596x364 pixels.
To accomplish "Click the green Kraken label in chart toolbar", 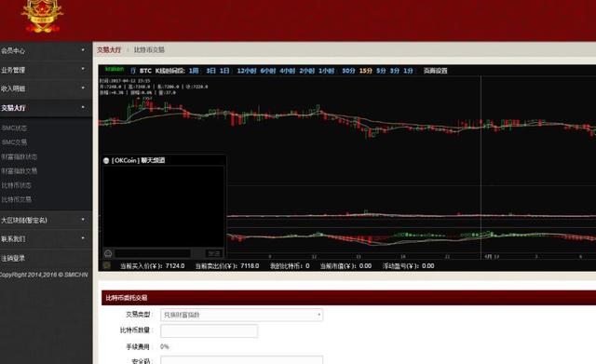I will (x=115, y=69).
